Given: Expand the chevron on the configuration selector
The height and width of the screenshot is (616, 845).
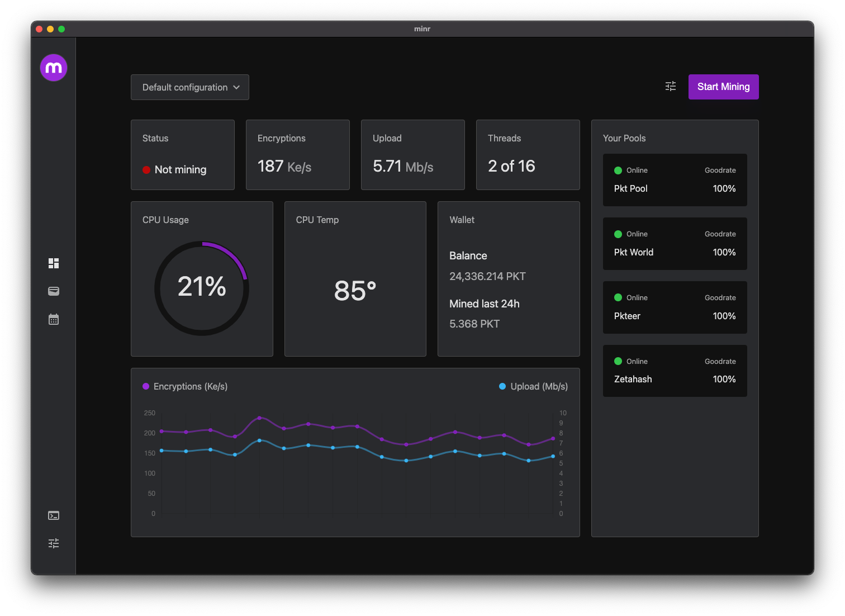Looking at the screenshot, I should [236, 87].
